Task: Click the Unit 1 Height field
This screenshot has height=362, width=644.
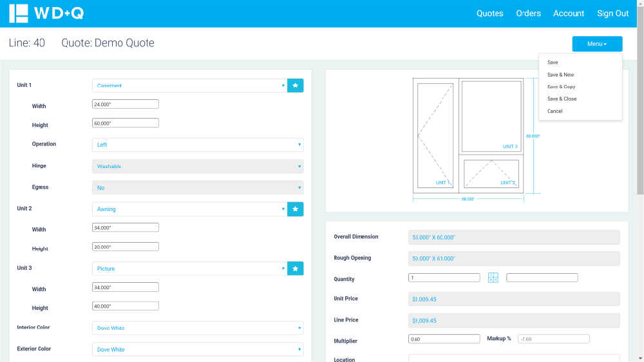Action: [x=126, y=123]
